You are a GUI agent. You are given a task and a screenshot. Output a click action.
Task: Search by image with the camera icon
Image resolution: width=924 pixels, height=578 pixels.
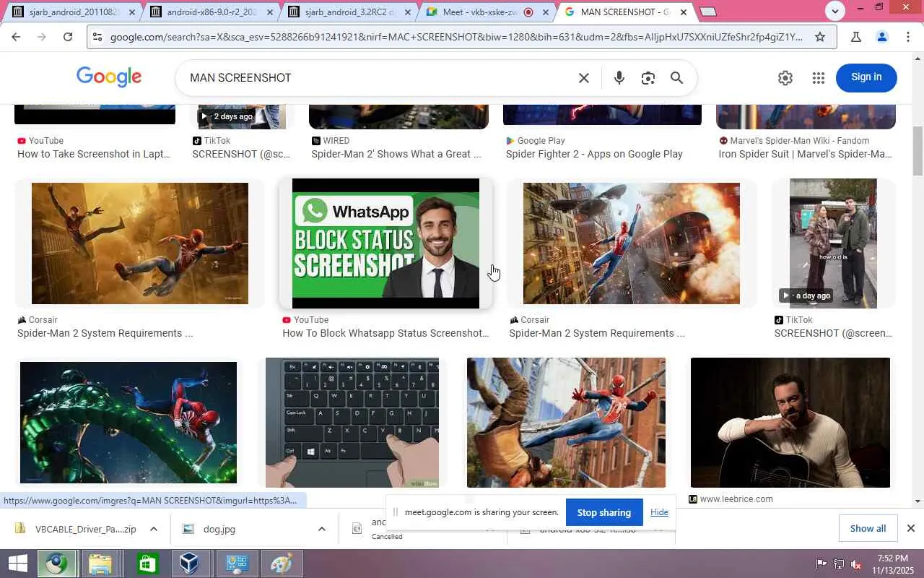(x=648, y=78)
